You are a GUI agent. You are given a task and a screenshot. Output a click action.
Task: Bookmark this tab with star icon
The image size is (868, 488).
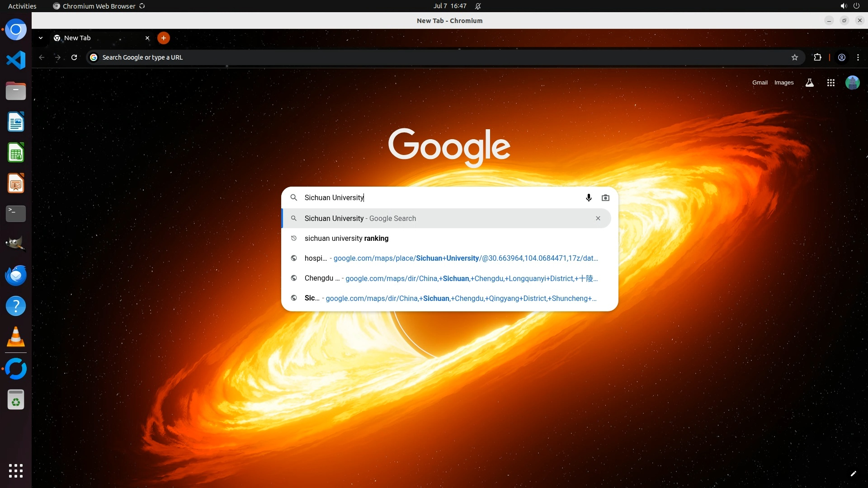(x=794, y=57)
